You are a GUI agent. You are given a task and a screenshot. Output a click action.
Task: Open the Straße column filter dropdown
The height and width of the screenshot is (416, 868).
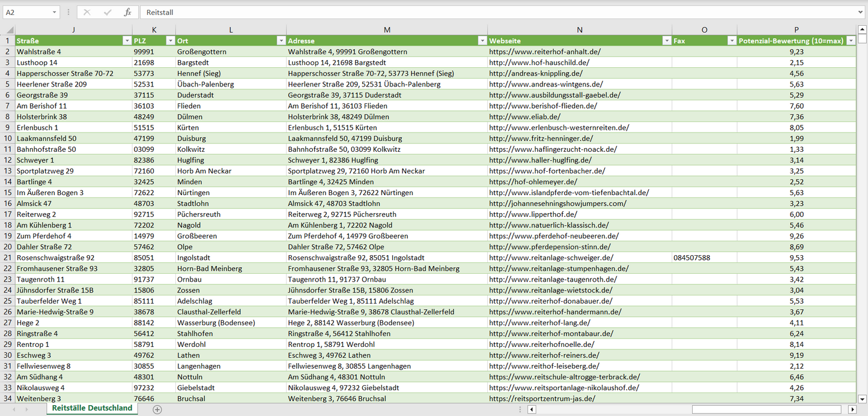(126, 41)
